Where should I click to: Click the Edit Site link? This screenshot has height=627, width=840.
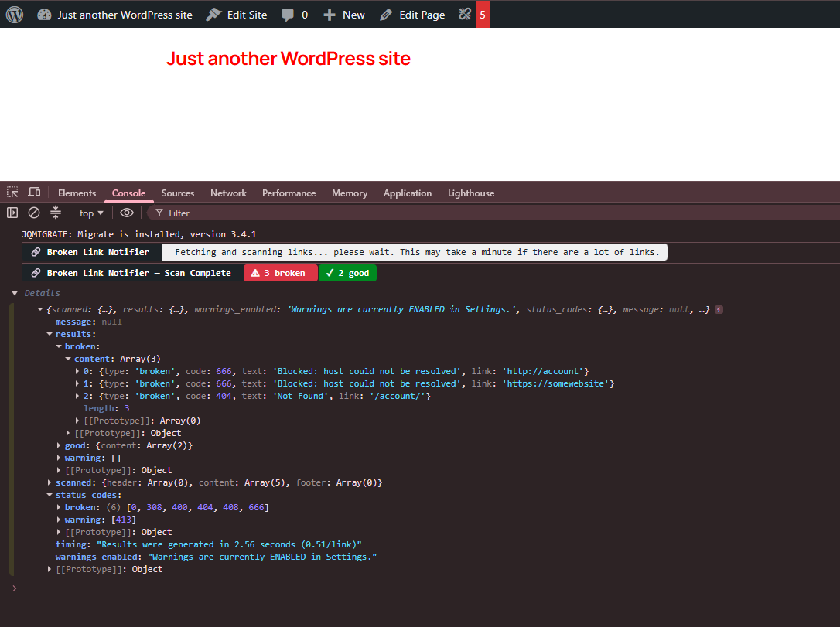click(237, 15)
